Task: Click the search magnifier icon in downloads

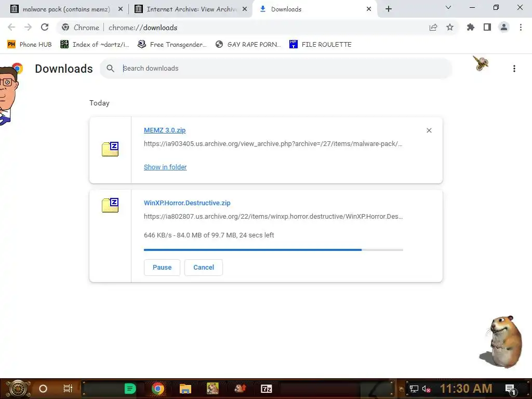Action: pyautogui.click(x=110, y=68)
